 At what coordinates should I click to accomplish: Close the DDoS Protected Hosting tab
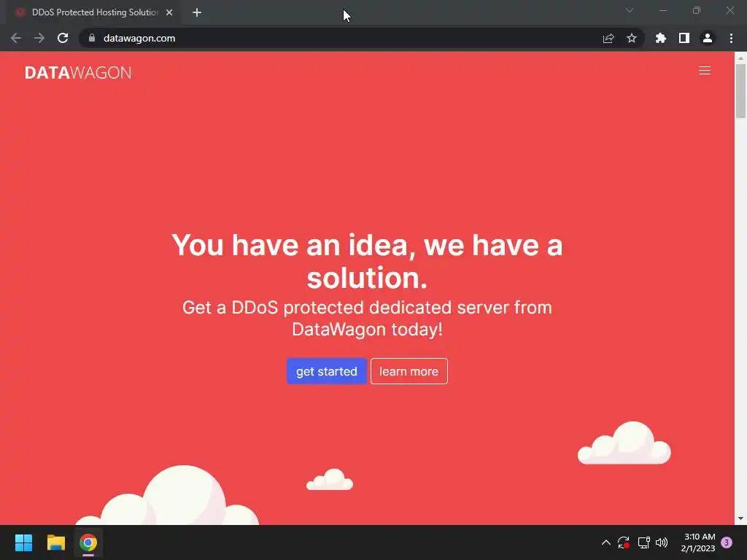(x=169, y=12)
